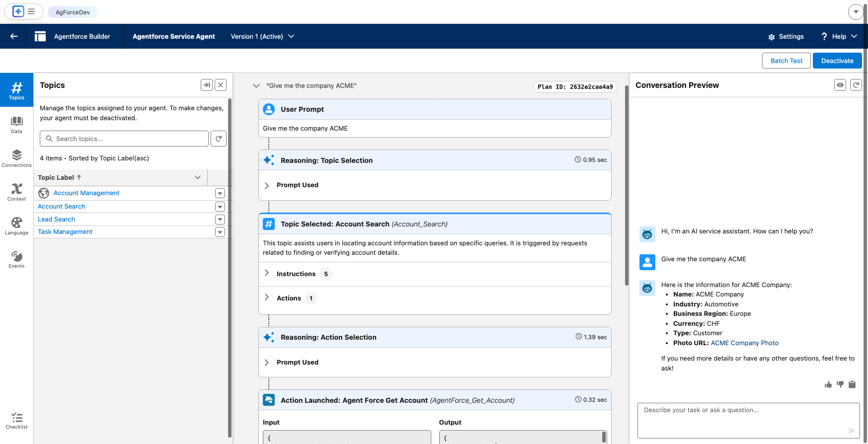Click the Topics panel vertical scrollbar

(x=230, y=267)
